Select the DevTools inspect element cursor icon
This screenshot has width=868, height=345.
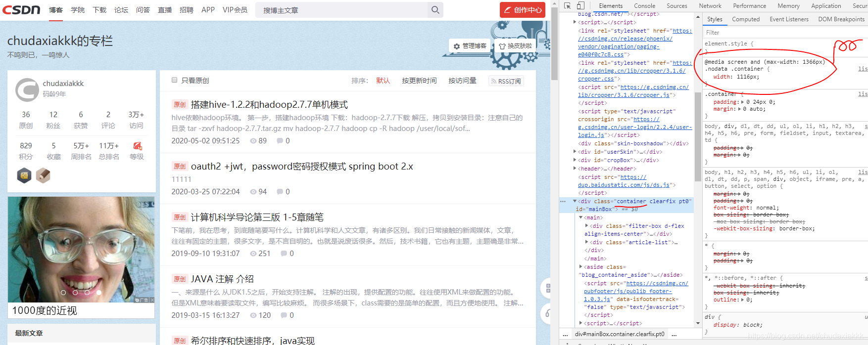pos(567,6)
